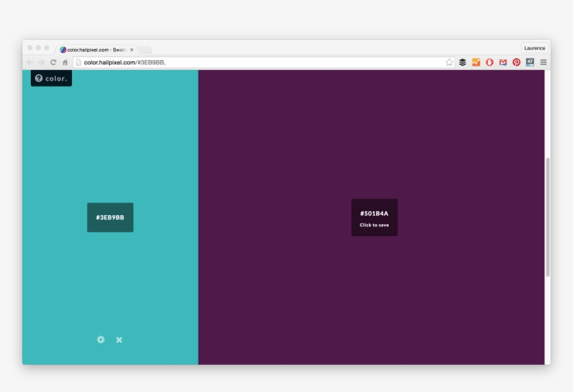Close the color.hailpixel.com tab

tap(131, 50)
